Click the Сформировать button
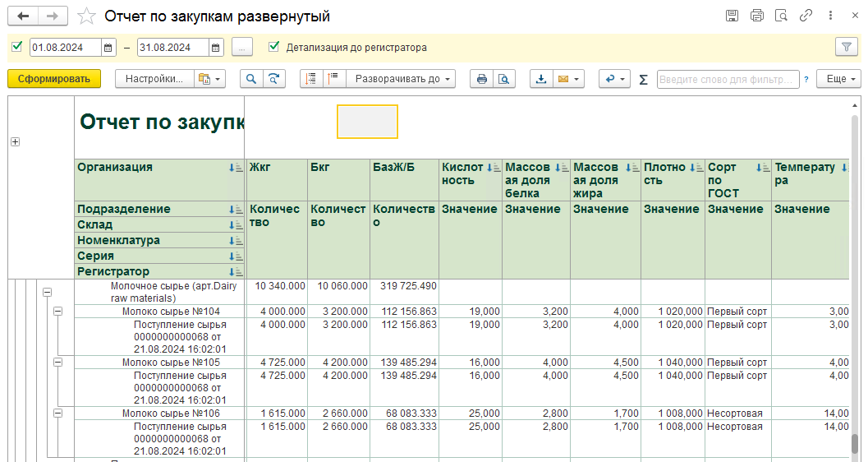Screen dimensions: 868x462 tap(54, 79)
